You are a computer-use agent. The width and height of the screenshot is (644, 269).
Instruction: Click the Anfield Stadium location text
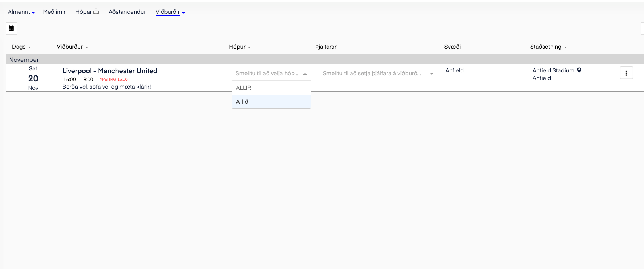[x=553, y=70]
